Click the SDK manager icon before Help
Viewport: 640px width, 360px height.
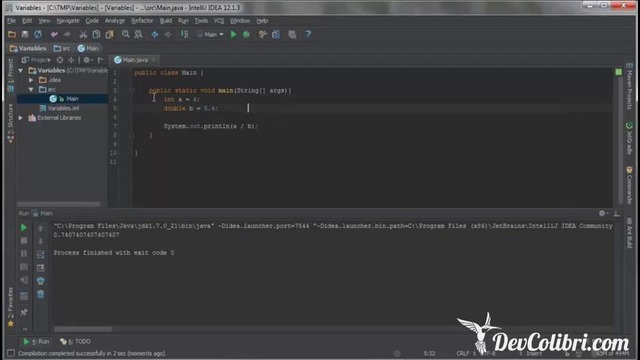[292, 35]
